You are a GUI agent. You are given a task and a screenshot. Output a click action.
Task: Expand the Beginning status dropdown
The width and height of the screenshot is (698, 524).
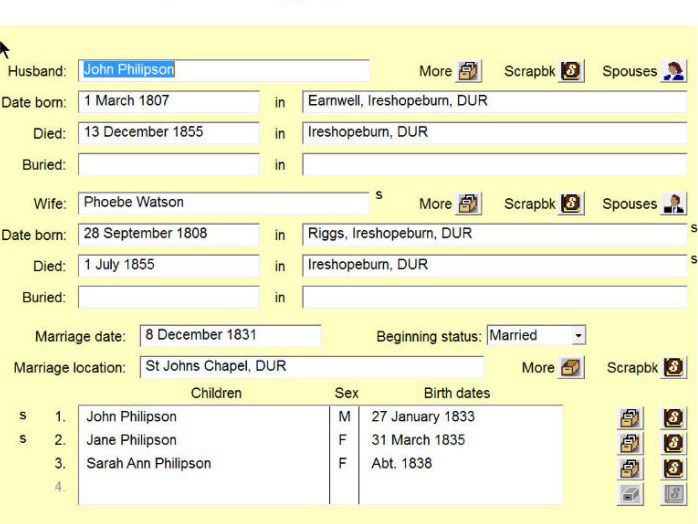(x=578, y=335)
